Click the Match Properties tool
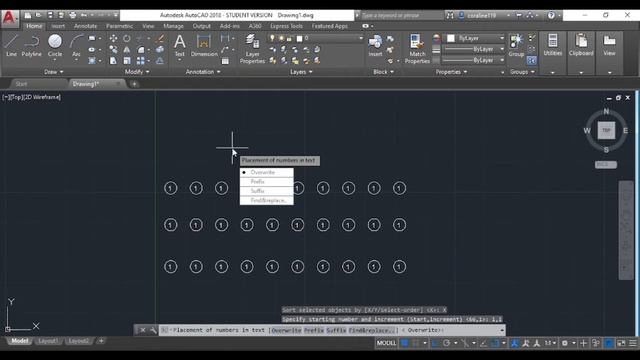This screenshot has width=640, height=360. point(417,49)
